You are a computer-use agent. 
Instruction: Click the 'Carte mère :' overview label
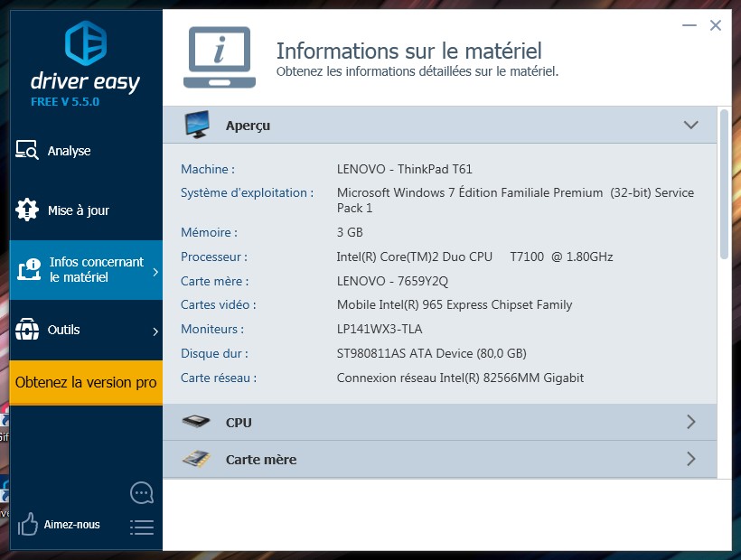[x=214, y=281]
